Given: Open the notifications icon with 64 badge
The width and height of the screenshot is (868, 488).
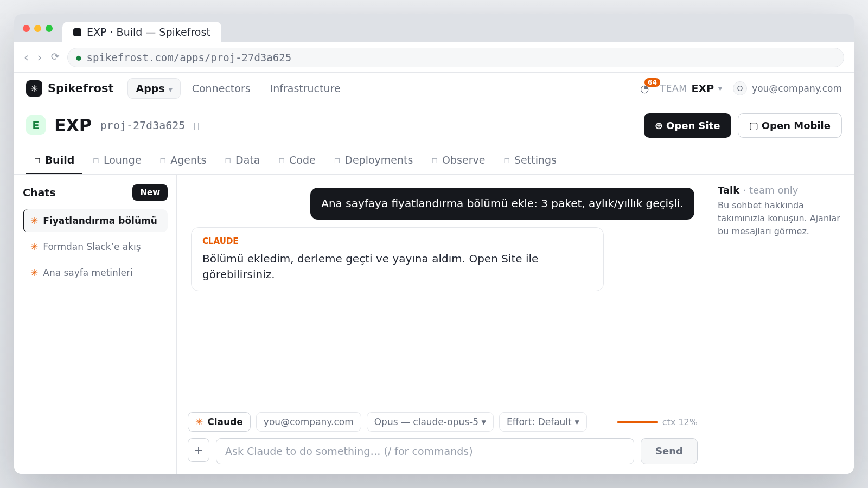Looking at the screenshot, I should pos(645,89).
